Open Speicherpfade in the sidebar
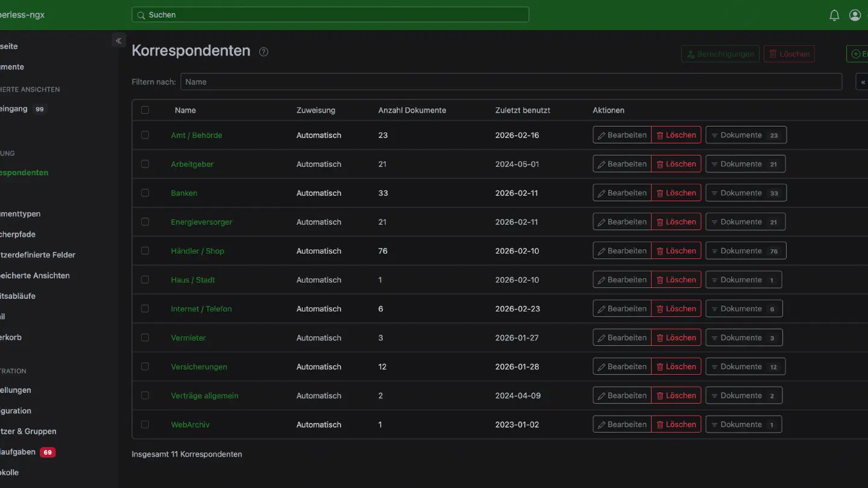This screenshot has width=868, height=488. 17,234
